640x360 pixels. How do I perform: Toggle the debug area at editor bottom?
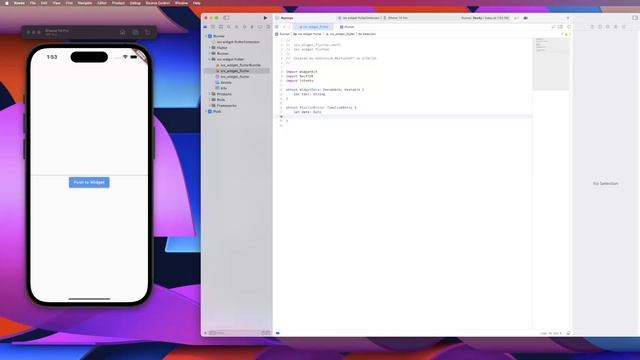[x=569, y=333]
